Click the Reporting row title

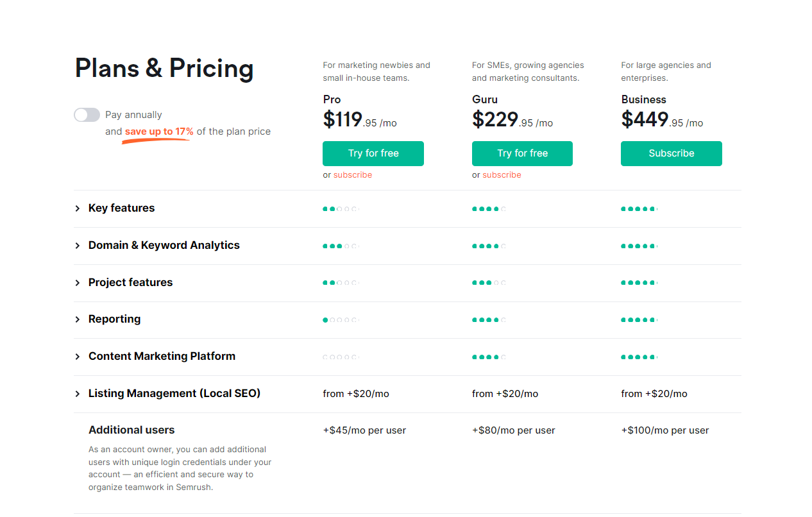(114, 319)
